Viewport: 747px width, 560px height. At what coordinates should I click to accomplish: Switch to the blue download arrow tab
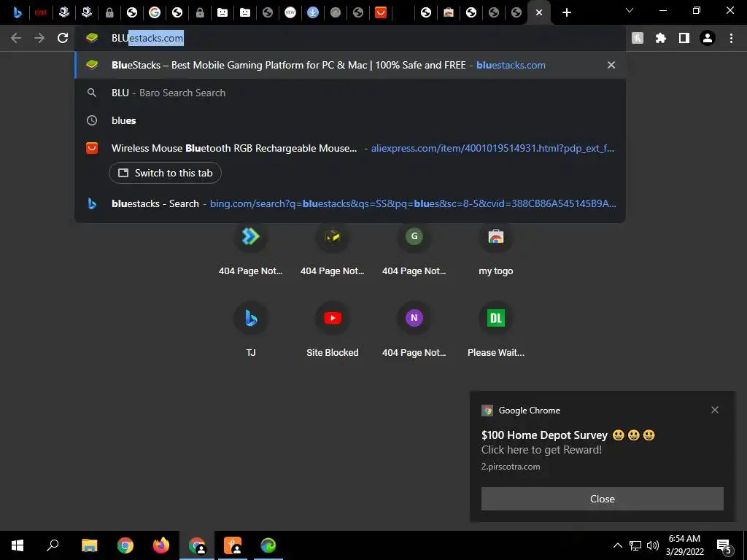[312, 12]
